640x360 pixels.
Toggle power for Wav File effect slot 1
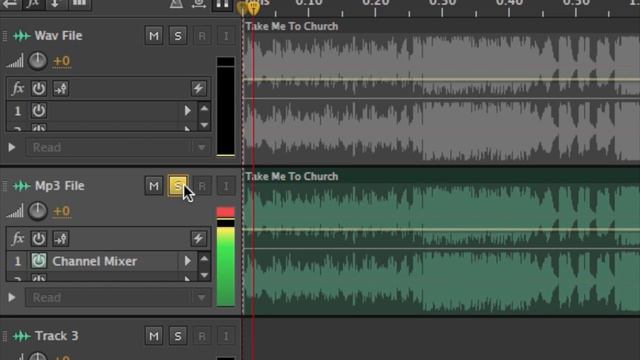click(x=39, y=111)
